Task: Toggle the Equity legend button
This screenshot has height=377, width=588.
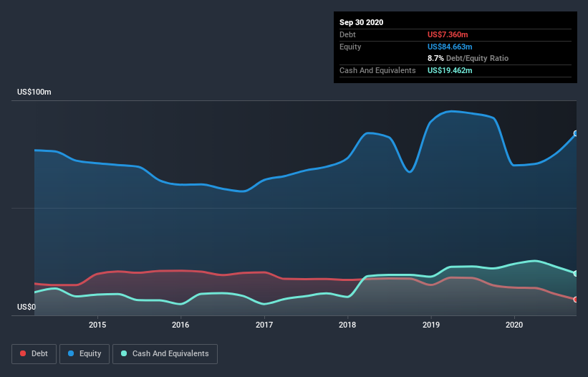Action: click(85, 354)
